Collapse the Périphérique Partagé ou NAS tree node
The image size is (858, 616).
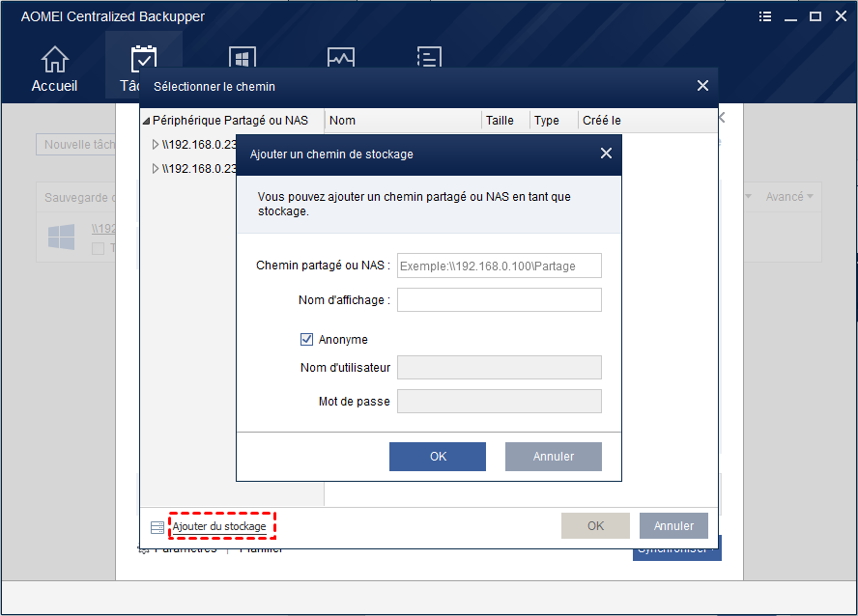pyautogui.click(x=146, y=121)
